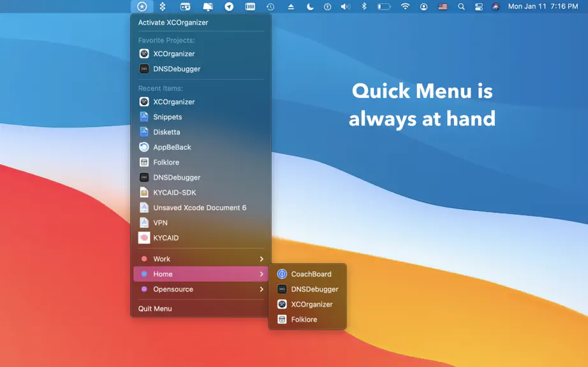Image resolution: width=588 pixels, height=367 pixels.
Task: Open the Dropbox menu bar icon
Action: click(163, 6)
